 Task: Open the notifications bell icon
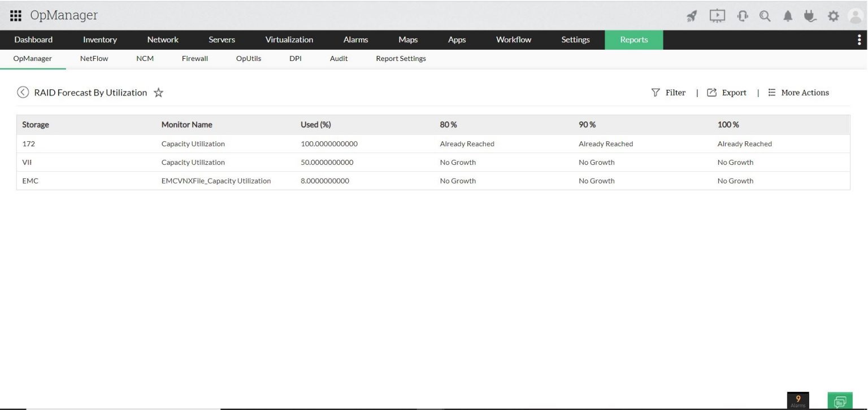[x=788, y=16]
